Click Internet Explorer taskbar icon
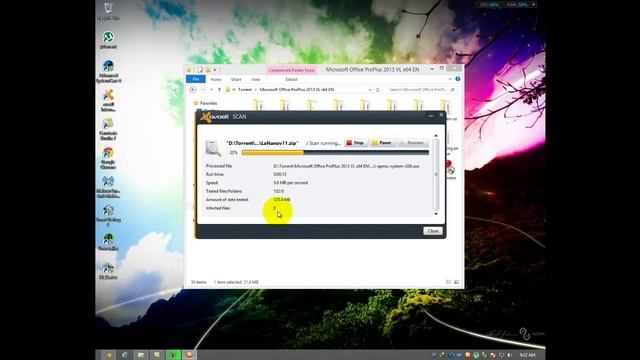Screen dimensions: 640x360 [x=124, y=355]
